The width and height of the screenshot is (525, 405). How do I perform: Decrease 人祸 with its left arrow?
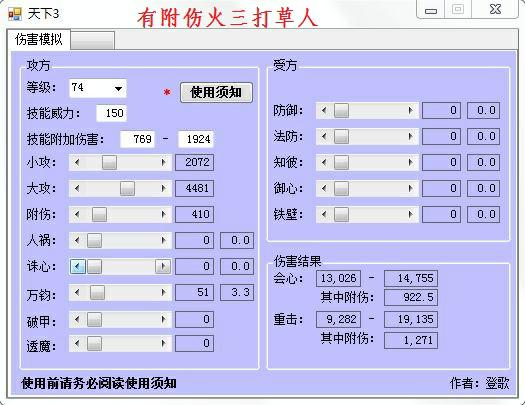(77, 240)
